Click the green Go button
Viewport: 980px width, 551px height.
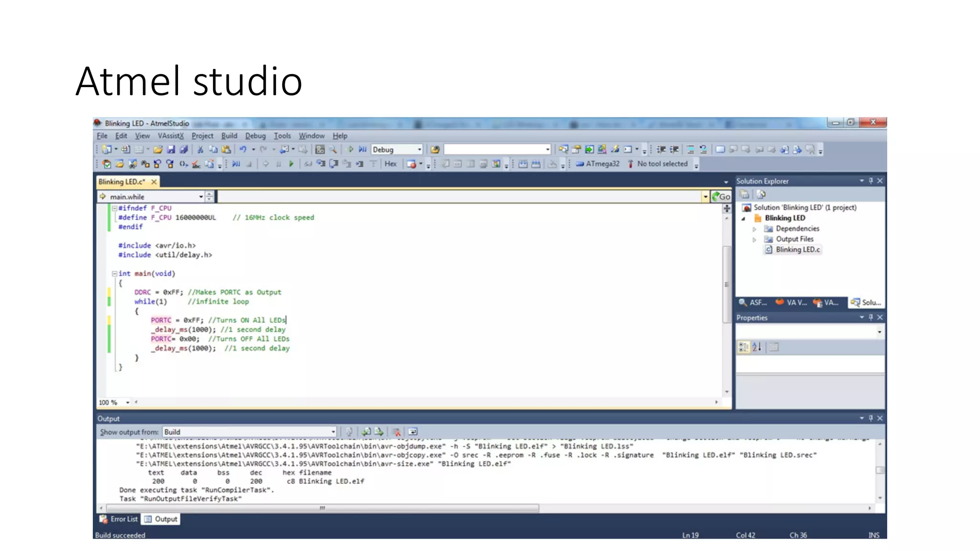click(x=721, y=197)
